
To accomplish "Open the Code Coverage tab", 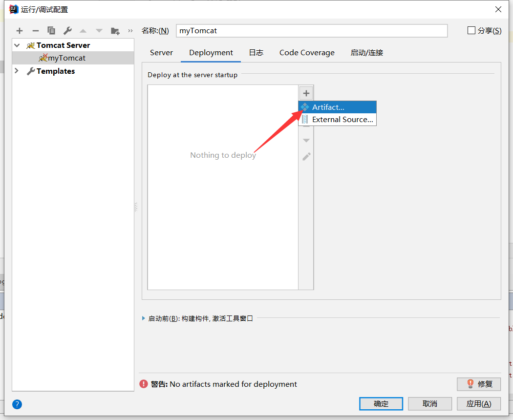I will (x=307, y=53).
